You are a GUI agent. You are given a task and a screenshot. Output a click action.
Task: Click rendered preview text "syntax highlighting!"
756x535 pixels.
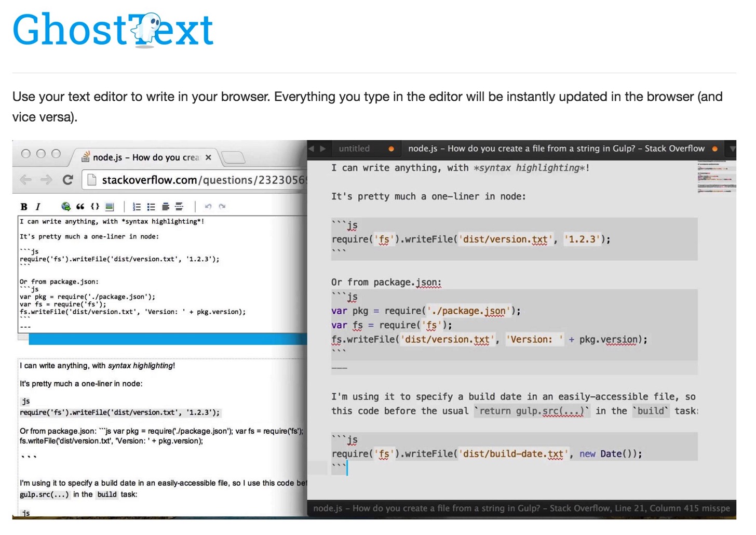[141, 366]
